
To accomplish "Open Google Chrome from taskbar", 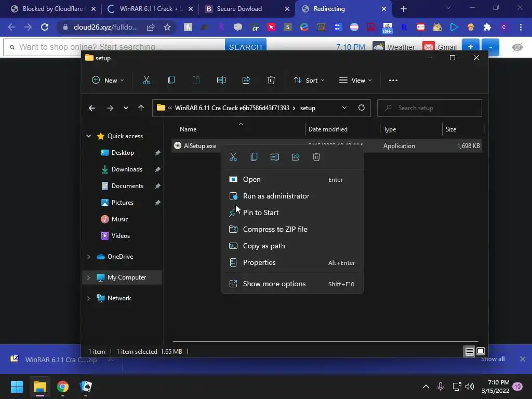I will pos(63,387).
